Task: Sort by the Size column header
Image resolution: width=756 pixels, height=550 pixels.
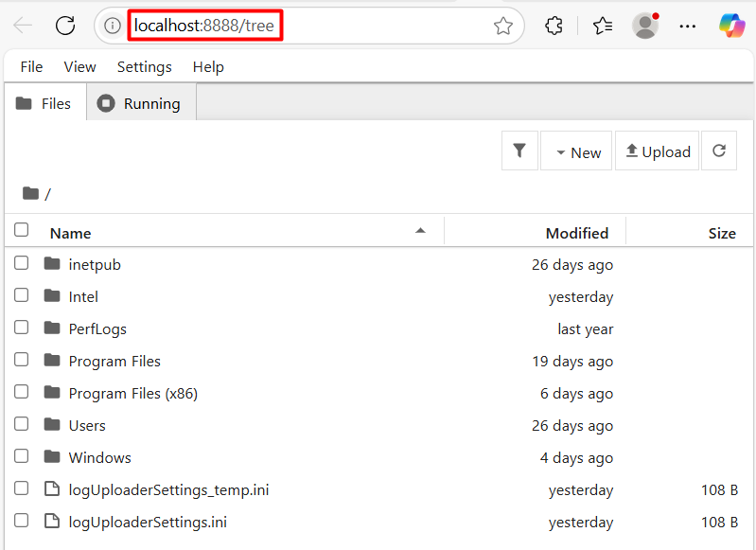Action: click(x=722, y=233)
